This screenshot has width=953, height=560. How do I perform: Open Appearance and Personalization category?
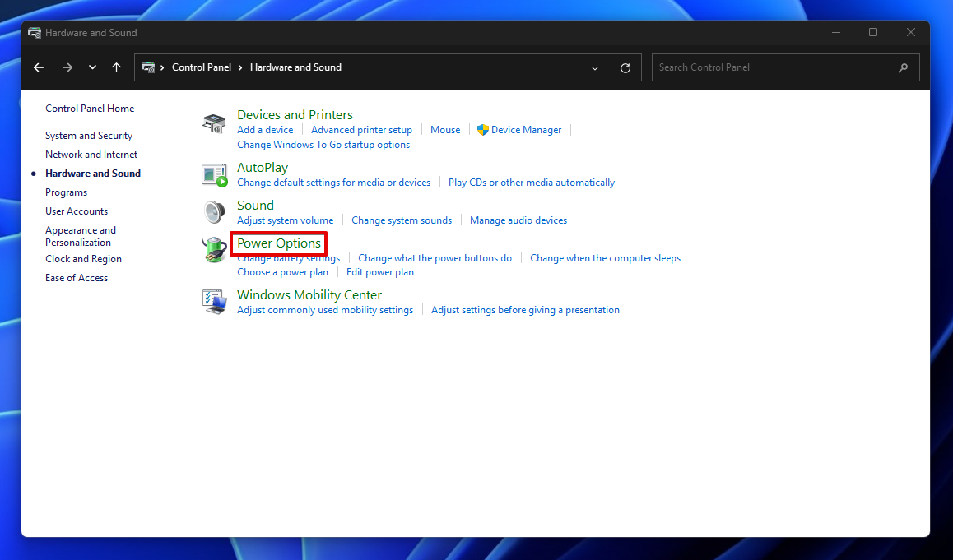tap(80, 236)
